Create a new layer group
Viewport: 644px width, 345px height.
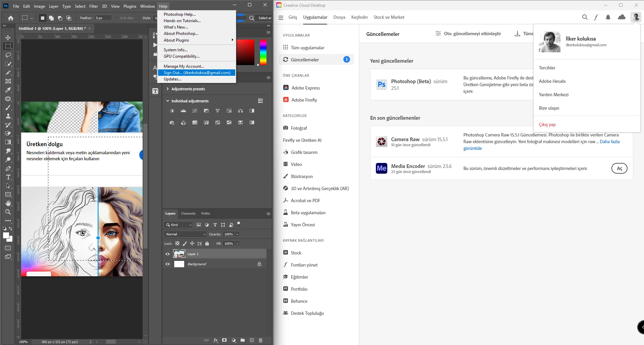pos(243,340)
